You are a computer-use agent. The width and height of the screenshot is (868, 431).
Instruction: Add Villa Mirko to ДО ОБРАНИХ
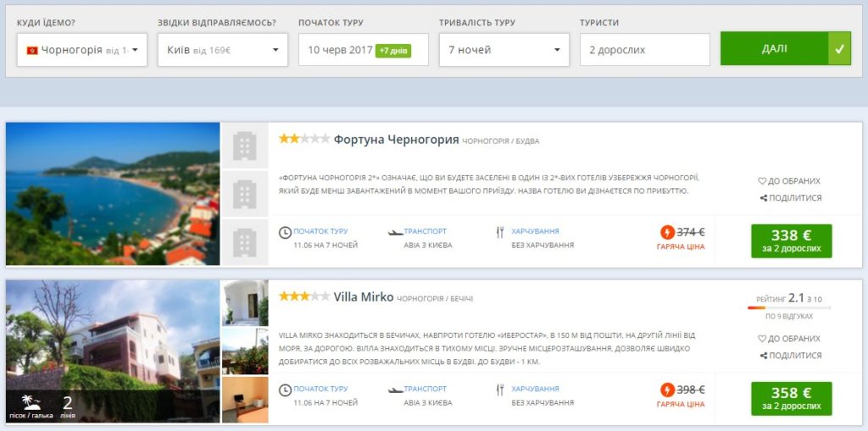(x=789, y=339)
